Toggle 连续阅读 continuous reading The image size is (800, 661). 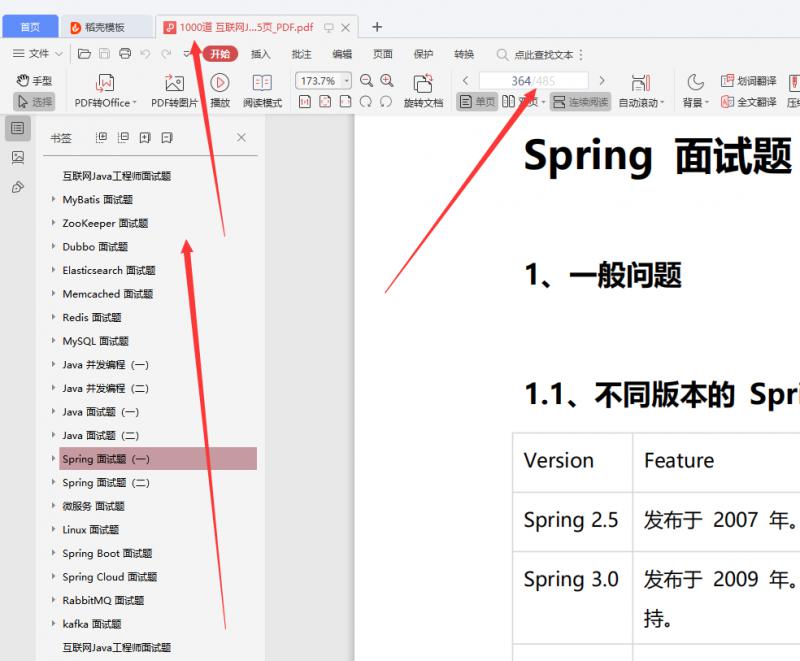point(580,101)
